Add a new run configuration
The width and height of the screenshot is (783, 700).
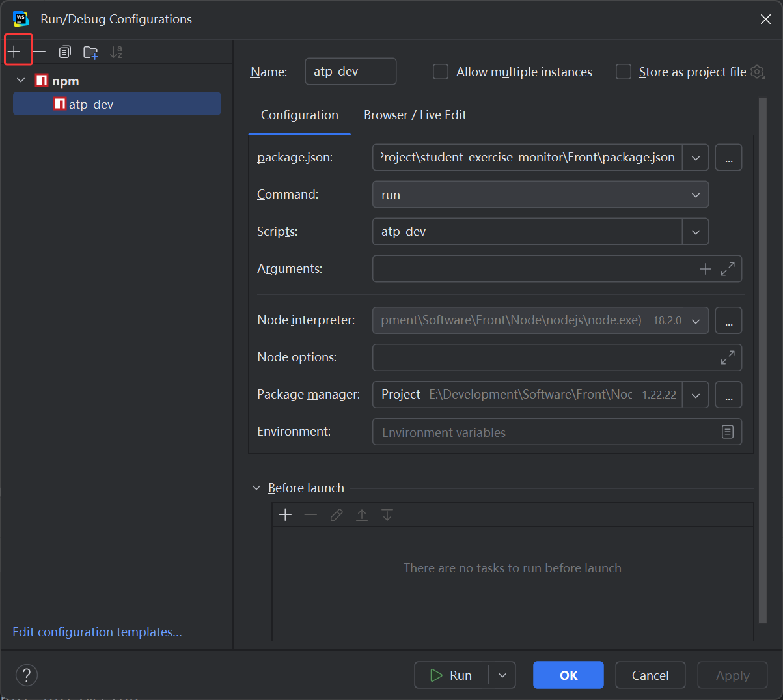tap(14, 51)
